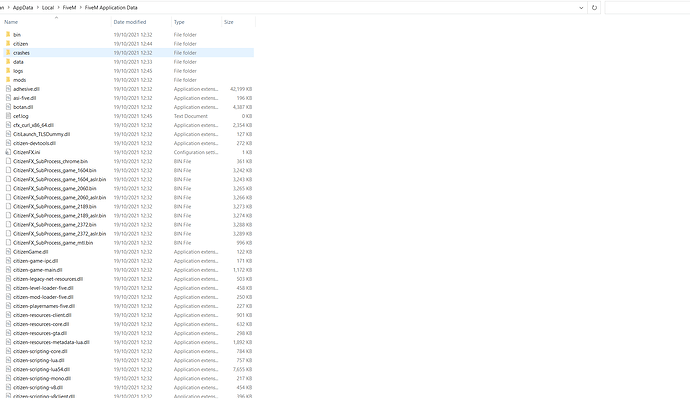Select file CitizenFX_SubProcess_game_2372_aslr.bin
The height and width of the screenshot is (404, 690).
59,233
